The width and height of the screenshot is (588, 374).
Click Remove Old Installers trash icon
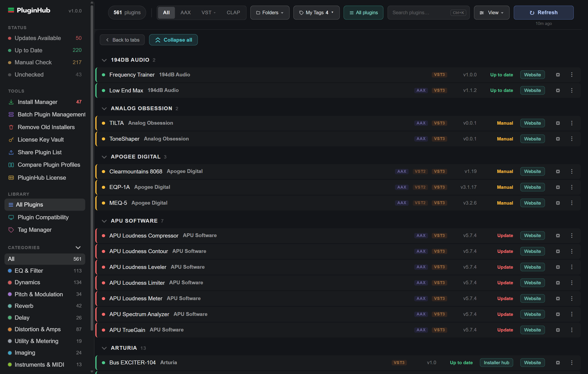tap(11, 127)
